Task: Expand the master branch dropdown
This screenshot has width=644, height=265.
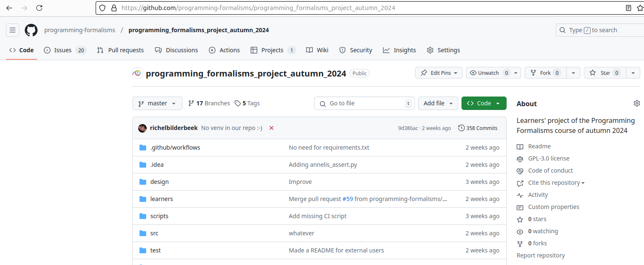Action: 157,103
